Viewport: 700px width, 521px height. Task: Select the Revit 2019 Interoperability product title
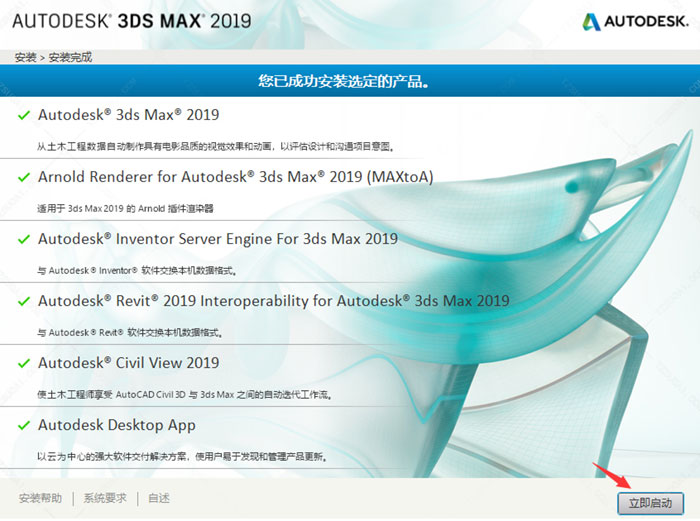[274, 301]
